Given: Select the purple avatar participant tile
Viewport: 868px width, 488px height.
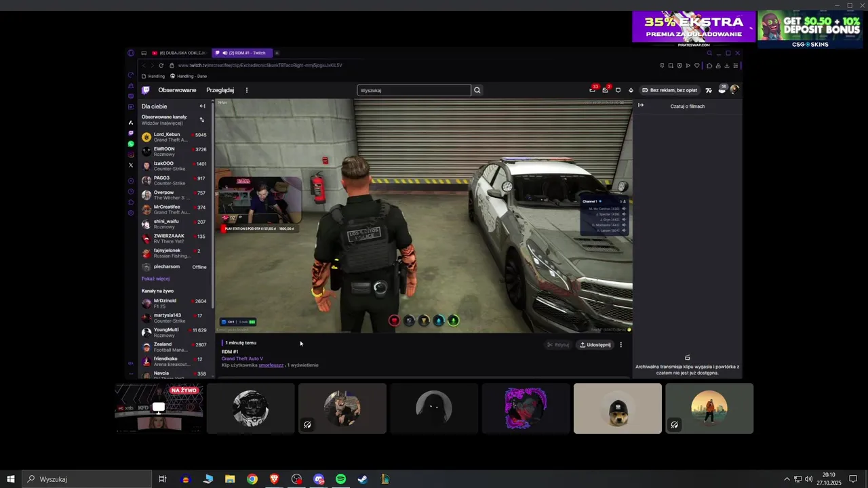Looking at the screenshot, I should point(526,408).
